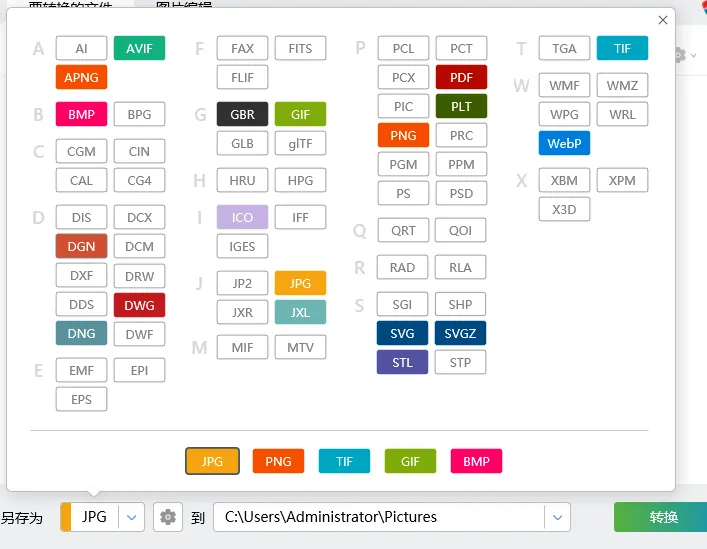The height and width of the screenshot is (549, 707).
Task: Click the gear settings icon beside format
Action: coord(168,517)
